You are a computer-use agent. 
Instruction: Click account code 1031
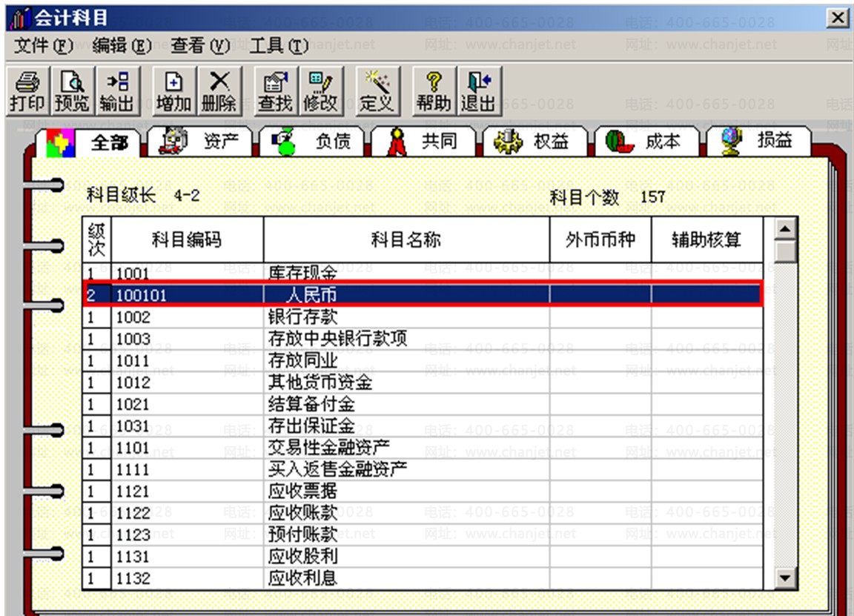point(133,426)
